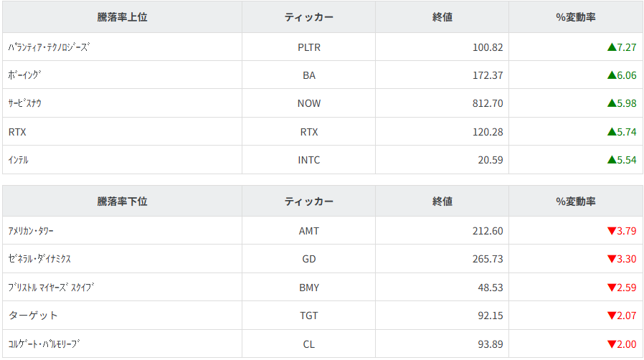Select the NOW ticker cell
The image size is (644, 360).
click(309, 103)
